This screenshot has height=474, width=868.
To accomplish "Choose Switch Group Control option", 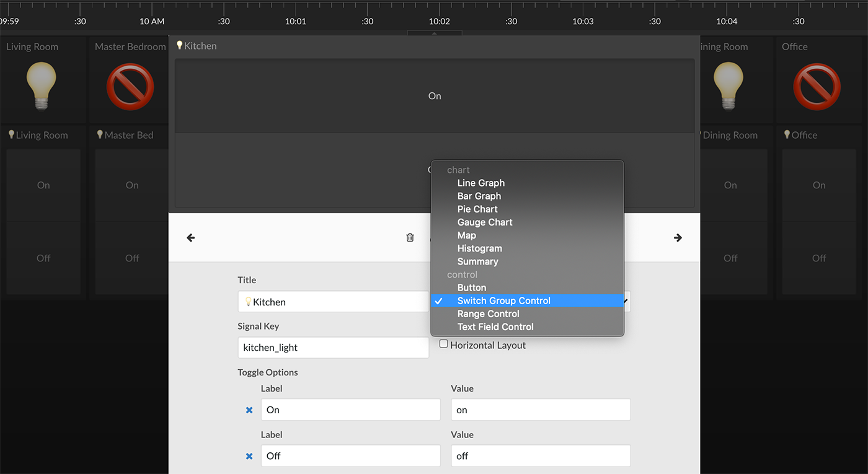I will point(528,301).
